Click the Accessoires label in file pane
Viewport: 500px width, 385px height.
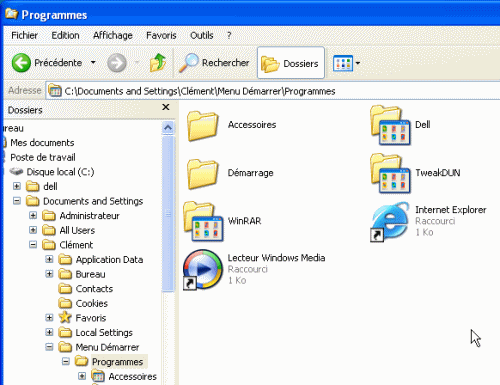point(252,125)
